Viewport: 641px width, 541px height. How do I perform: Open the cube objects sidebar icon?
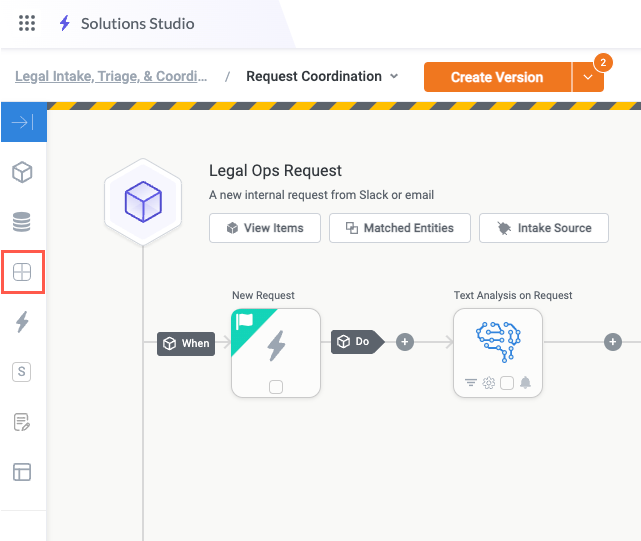[x=22, y=173]
